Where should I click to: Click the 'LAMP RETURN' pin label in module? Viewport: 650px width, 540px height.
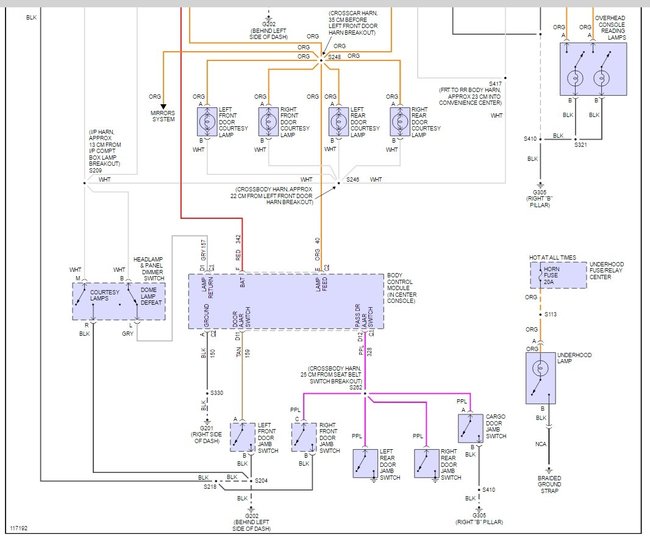point(207,287)
